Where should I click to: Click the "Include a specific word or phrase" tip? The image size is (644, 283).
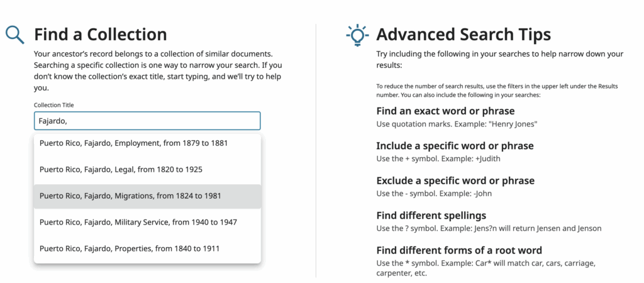[x=455, y=146]
